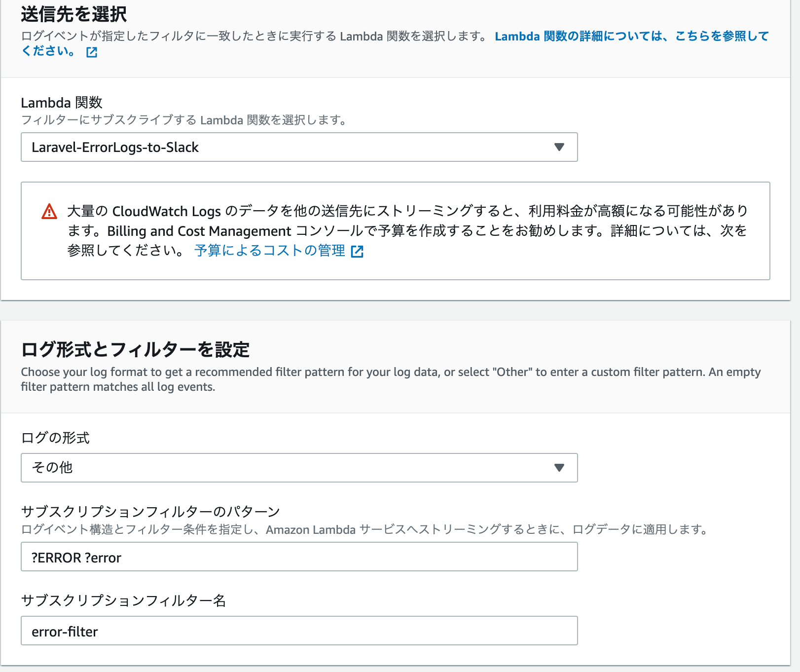Image resolution: width=800 pixels, height=672 pixels.
Task: Click the ログの形式 label
Action: tap(55, 438)
